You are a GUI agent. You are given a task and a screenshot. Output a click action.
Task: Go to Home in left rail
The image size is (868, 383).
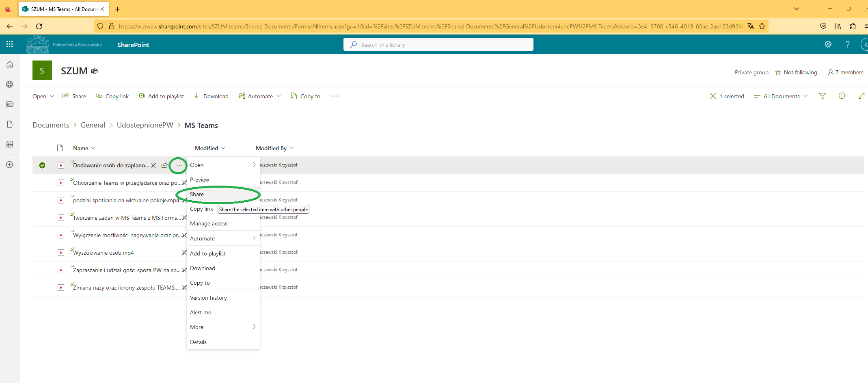coord(10,64)
